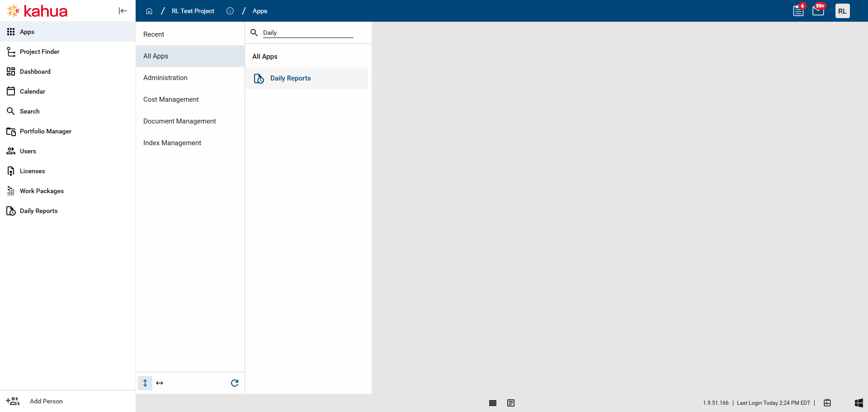Switch to the Recent apps section

tap(153, 34)
